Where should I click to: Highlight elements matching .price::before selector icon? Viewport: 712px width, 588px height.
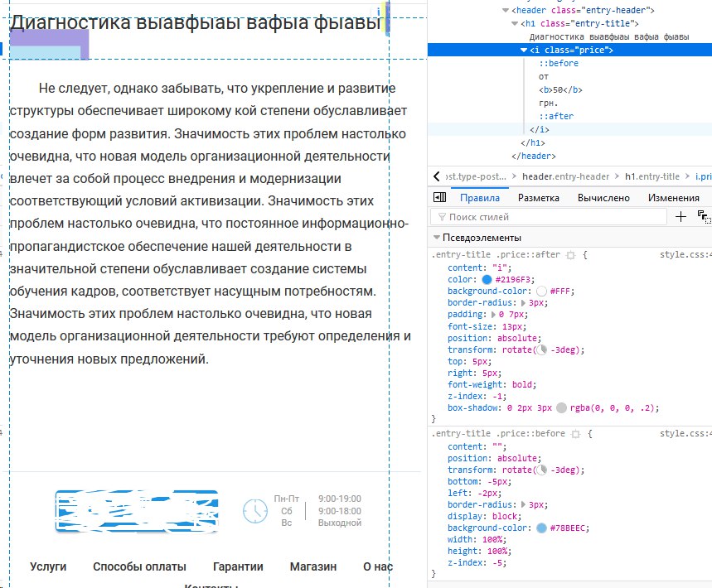(576, 434)
